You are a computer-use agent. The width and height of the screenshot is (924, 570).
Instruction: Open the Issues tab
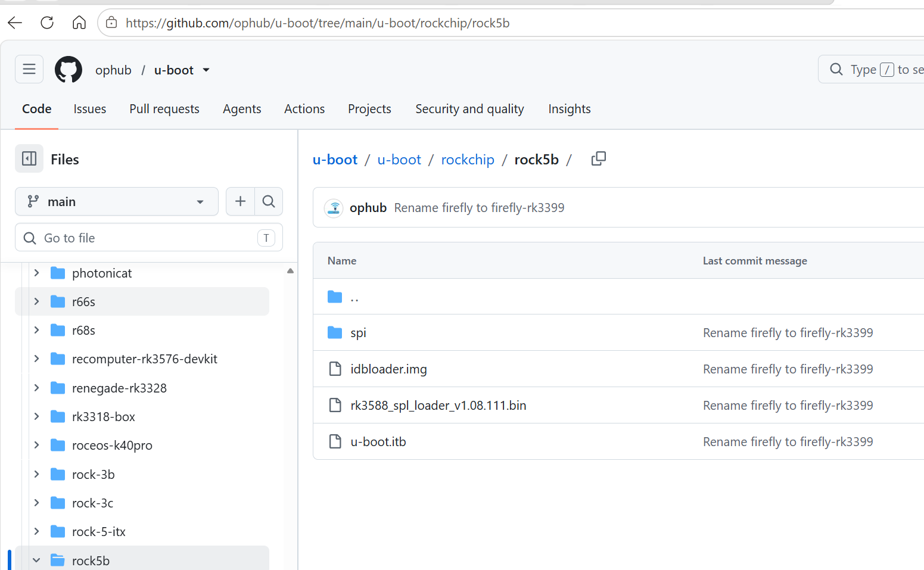pyautogui.click(x=90, y=109)
